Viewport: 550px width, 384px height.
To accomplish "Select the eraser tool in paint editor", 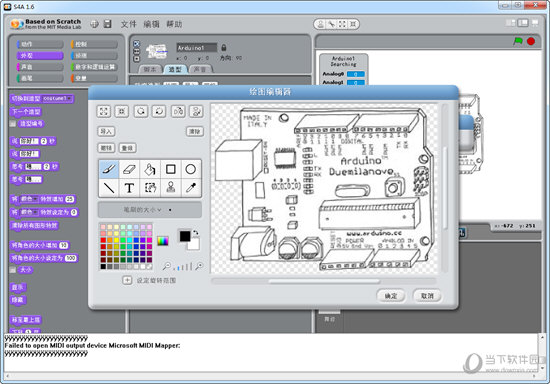I will coord(129,169).
